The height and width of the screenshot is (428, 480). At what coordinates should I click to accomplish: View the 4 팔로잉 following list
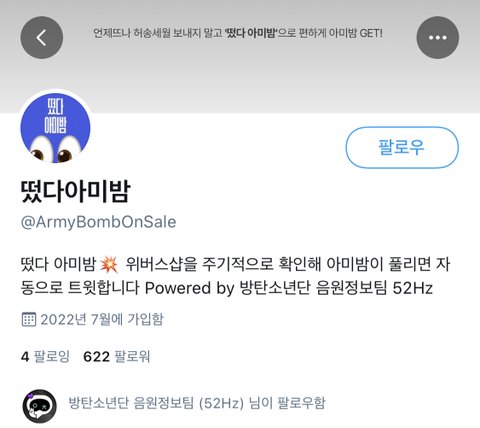[45, 356]
